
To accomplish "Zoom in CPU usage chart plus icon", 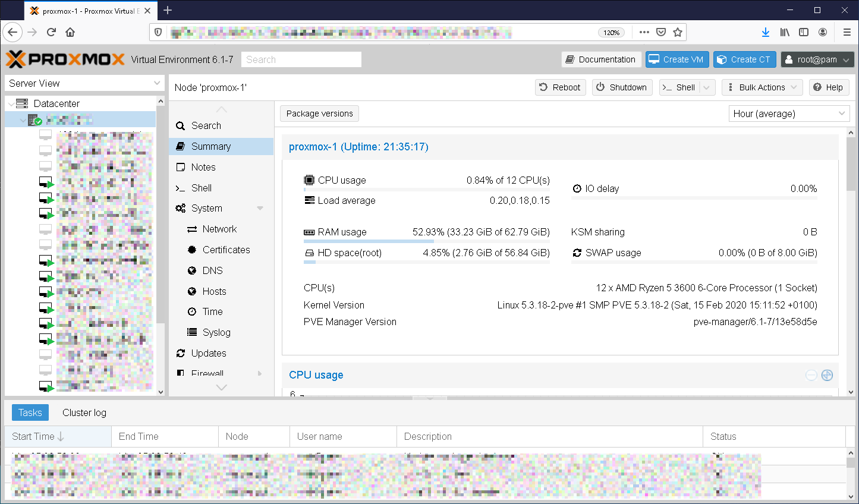I will [x=827, y=375].
